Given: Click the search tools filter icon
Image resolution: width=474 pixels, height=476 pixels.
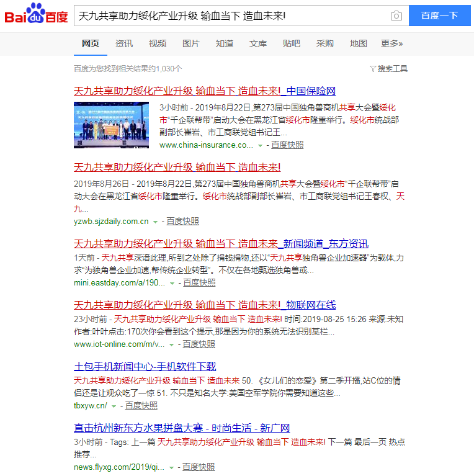Looking at the screenshot, I should (373, 69).
